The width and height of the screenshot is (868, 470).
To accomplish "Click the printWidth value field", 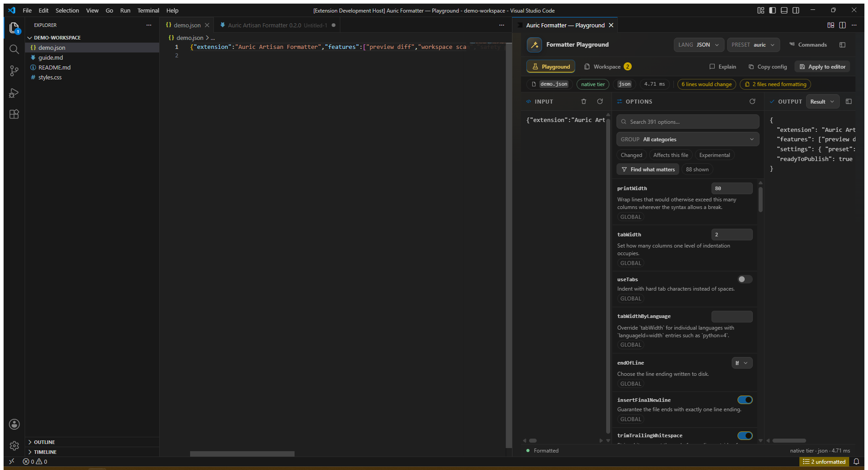I will 732,188.
